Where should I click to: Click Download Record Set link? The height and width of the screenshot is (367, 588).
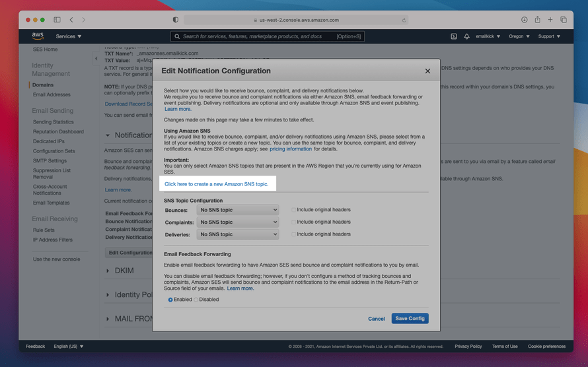point(128,104)
